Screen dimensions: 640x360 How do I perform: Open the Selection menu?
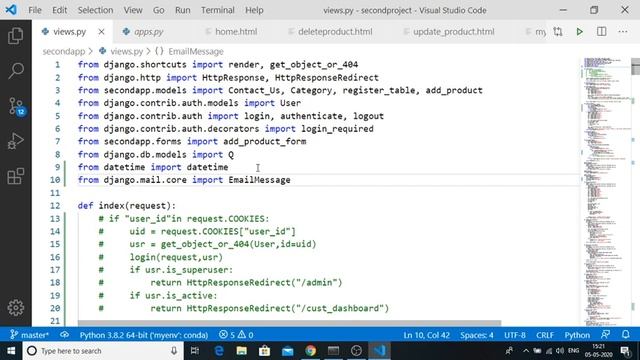pyautogui.click(x=96, y=10)
